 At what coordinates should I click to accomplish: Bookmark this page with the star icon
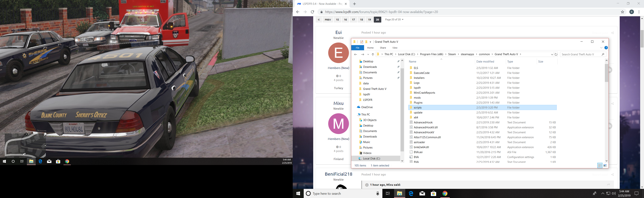point(622,12)
